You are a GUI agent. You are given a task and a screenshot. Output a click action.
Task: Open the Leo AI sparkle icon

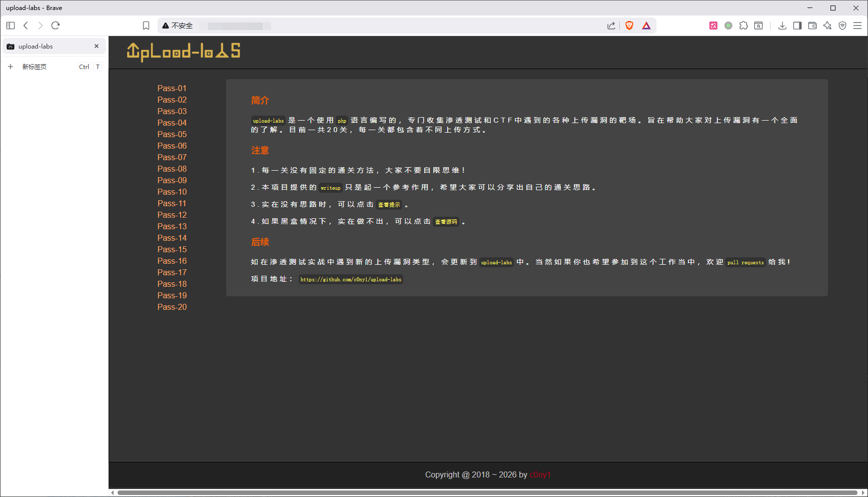(x=827, y=26)
